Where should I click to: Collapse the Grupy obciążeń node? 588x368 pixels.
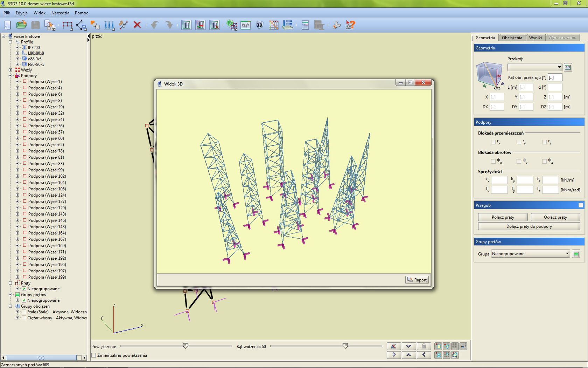[10, 306]
